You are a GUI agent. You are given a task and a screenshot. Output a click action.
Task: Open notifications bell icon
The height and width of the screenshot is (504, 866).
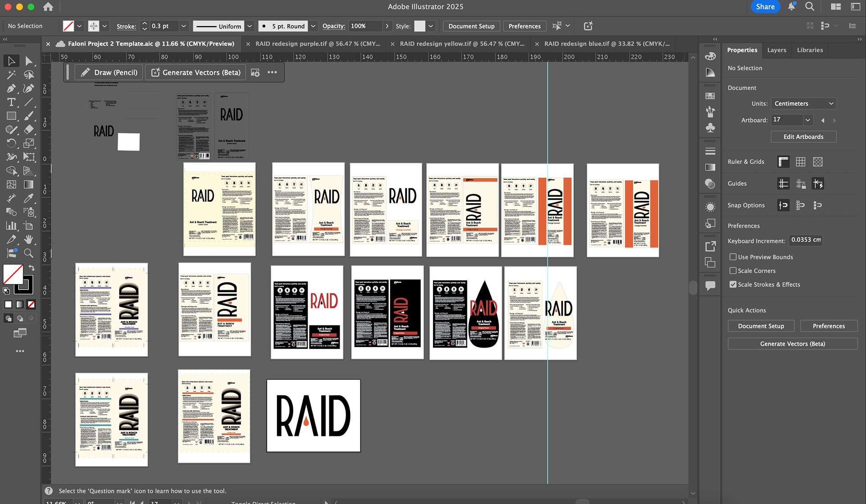point(792,6)
